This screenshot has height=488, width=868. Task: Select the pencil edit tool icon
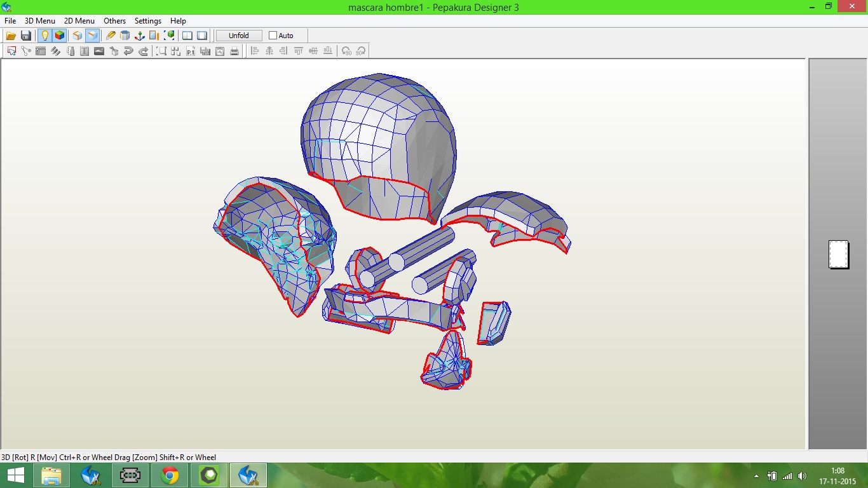coord(111,36)
